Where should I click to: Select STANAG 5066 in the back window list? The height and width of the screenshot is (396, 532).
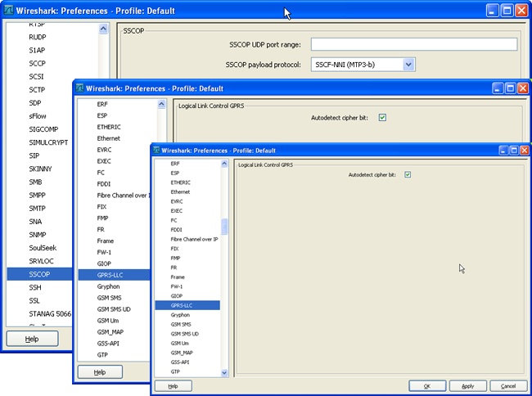point(50,314)
